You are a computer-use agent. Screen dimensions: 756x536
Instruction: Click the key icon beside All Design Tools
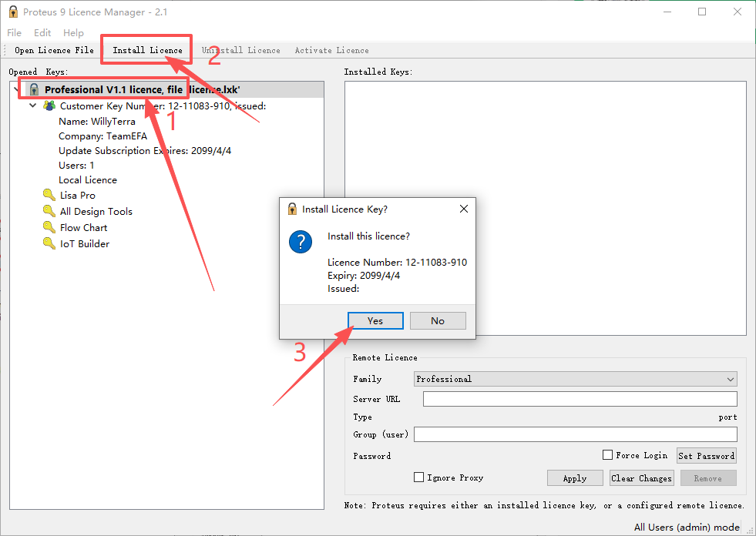pyautogui.click(x=49, y=211)
